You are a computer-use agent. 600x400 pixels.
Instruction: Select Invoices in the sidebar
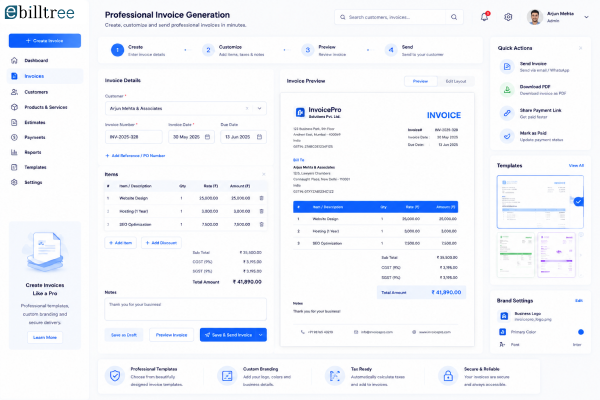[x=45, y=76]
